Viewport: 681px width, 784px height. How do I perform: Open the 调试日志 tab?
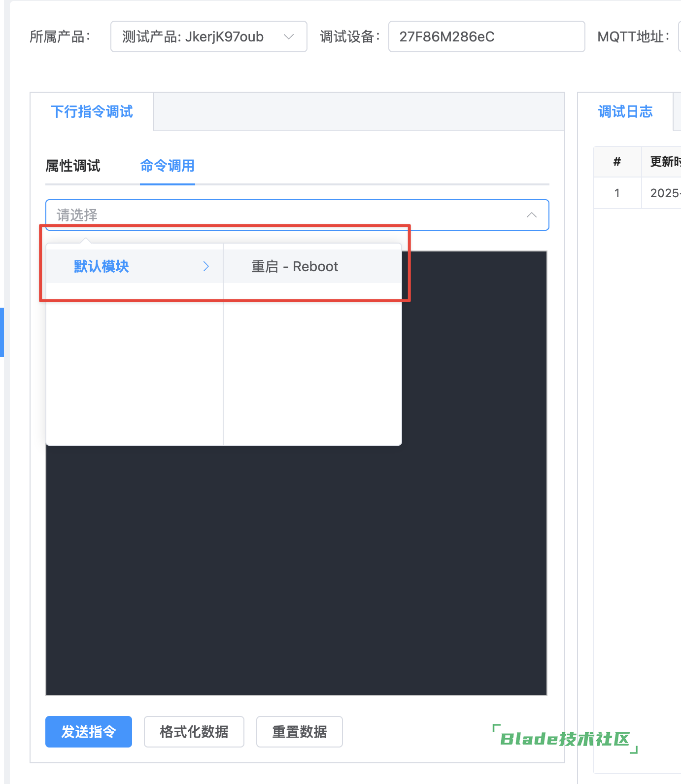[625, 111]
